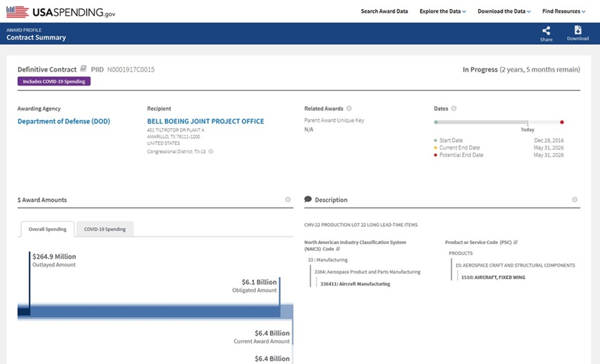Click info icon in Description header
Image resolution: width=600 pixels, height=364 pixels.
click(x=574, y=200)
